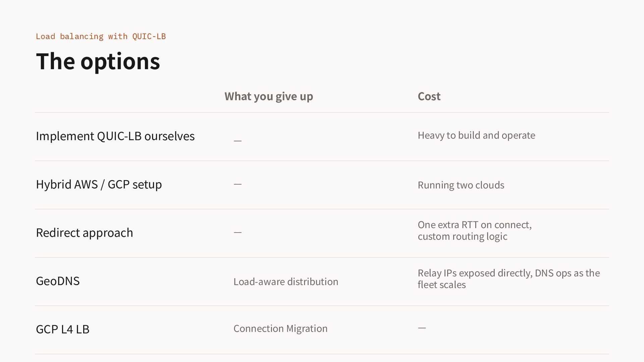644x362 pixels.
Task: Click the dash in the QUIC-LB ourselves row
Action: pyautogui.click(x=237, y=141)
